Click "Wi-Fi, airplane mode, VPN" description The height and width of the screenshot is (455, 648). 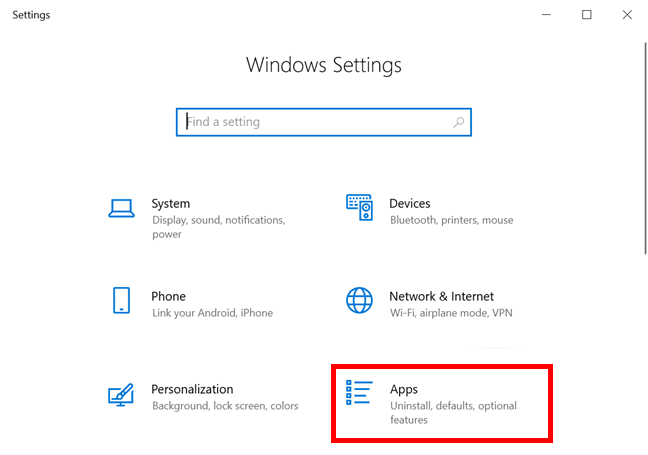click(x=451, y=313)
